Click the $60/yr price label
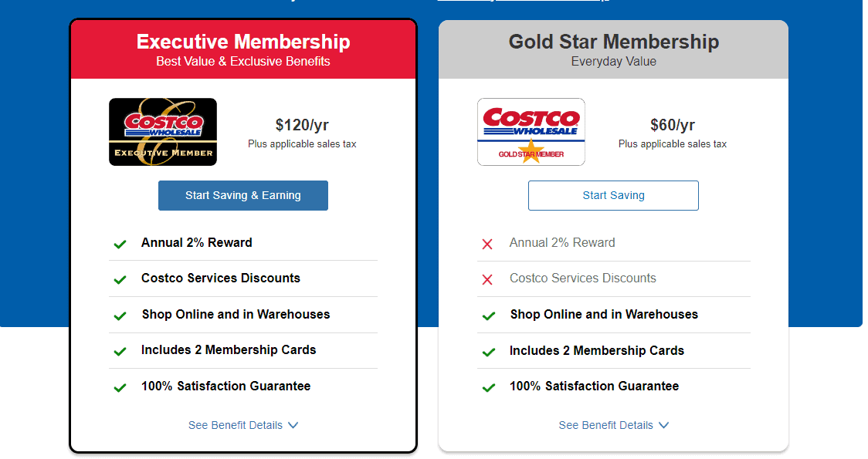The height and width of the screenshot is (459, 868). coord(672,126)
